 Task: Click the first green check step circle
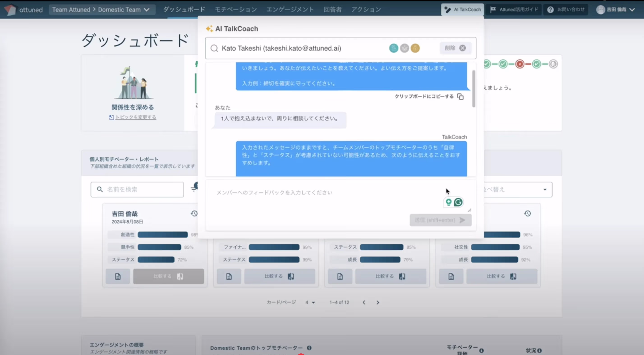coord(487,64)
